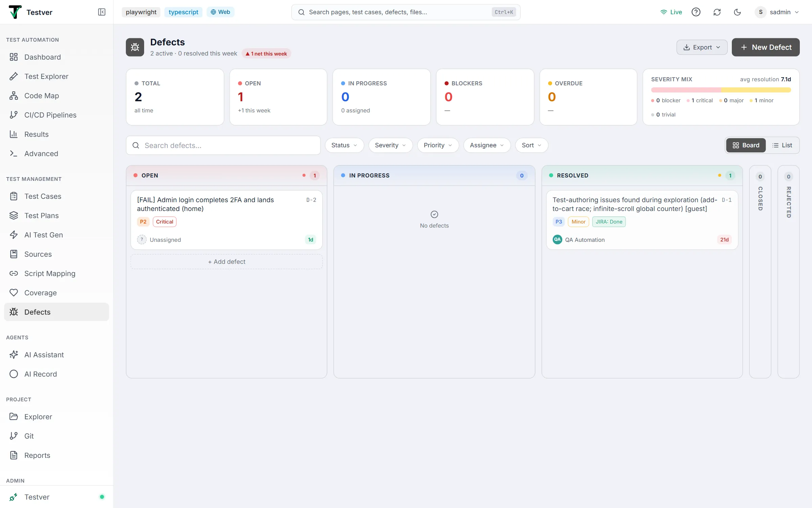Open Git in sidebar

(x=57, y=436)
